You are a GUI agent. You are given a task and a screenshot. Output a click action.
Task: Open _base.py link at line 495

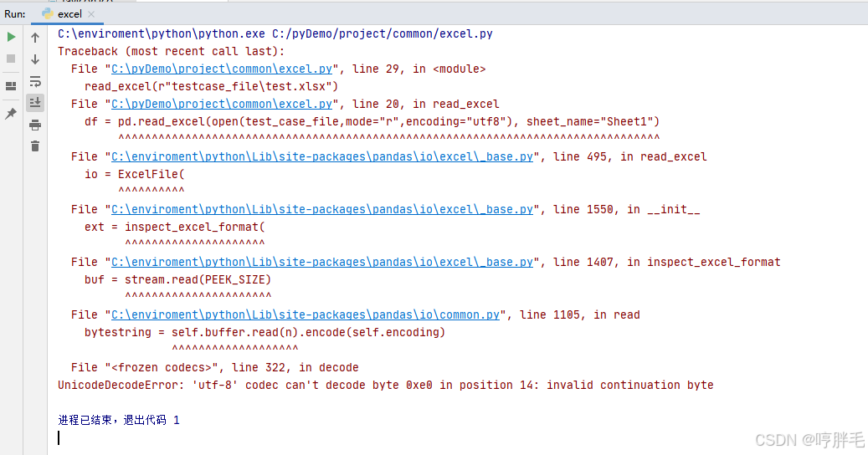click(322, 157)
